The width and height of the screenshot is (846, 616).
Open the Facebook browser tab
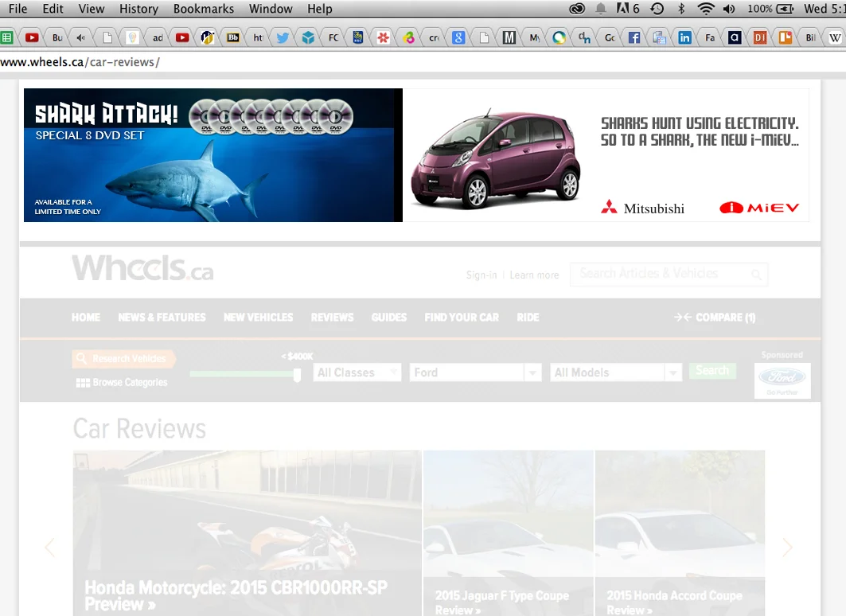[634, 37]
